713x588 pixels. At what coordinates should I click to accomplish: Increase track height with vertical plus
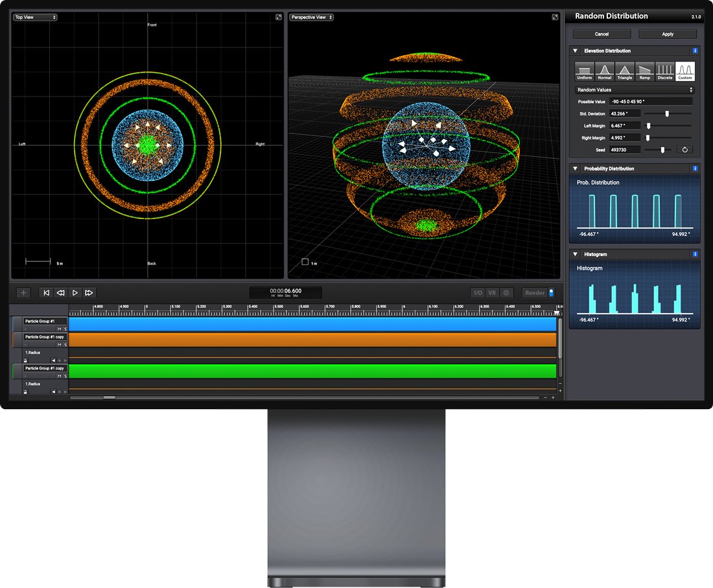[x=560, y=391]
